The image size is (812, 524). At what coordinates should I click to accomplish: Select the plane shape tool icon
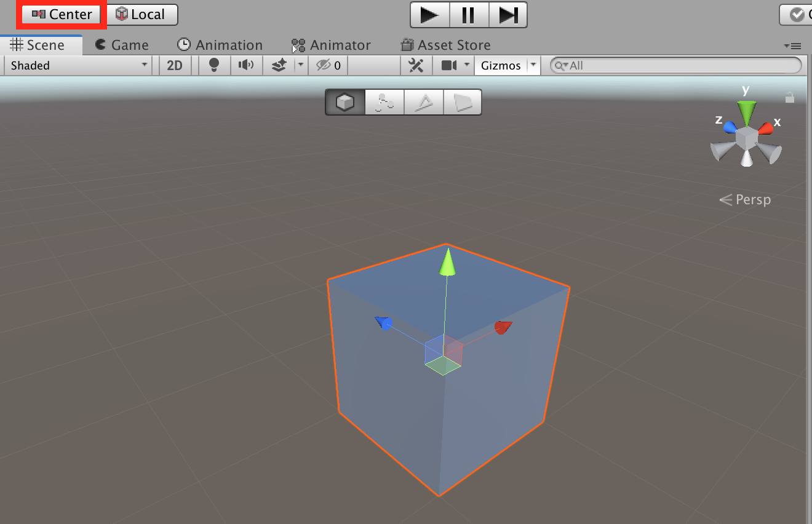[x=462, y=102]
